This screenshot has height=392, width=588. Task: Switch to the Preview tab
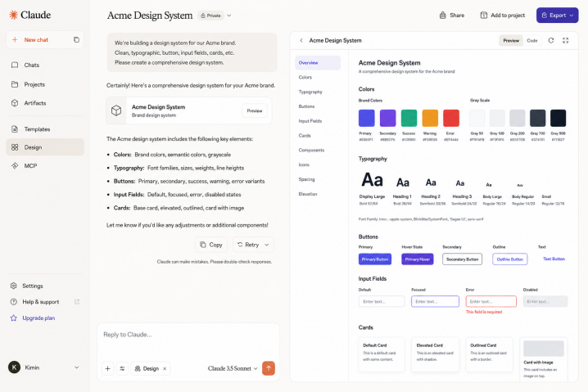511,40
